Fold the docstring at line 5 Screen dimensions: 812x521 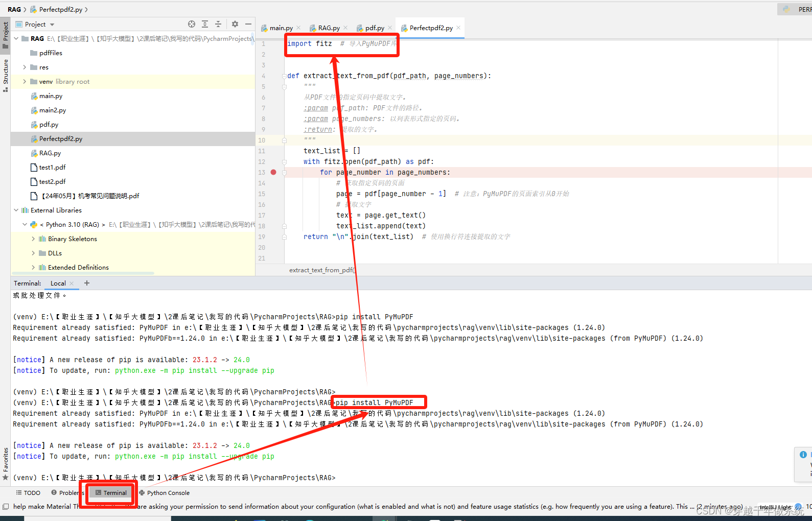pos(284,86)
